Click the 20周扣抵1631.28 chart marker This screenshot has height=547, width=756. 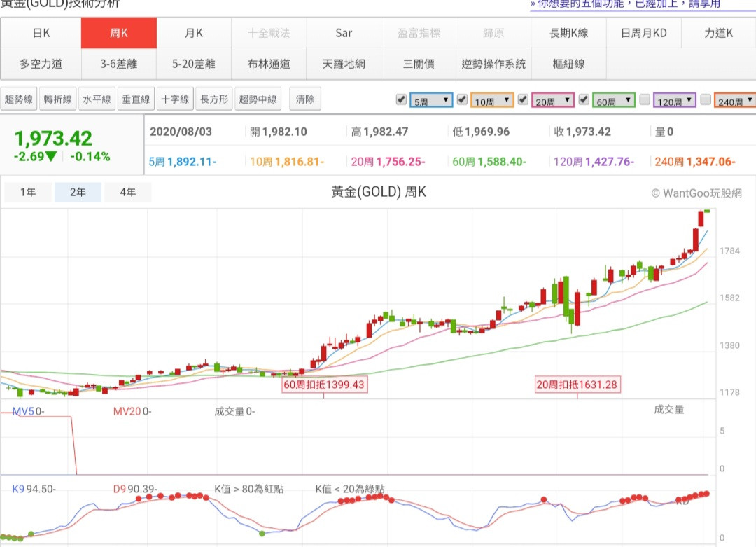[577, 385]
